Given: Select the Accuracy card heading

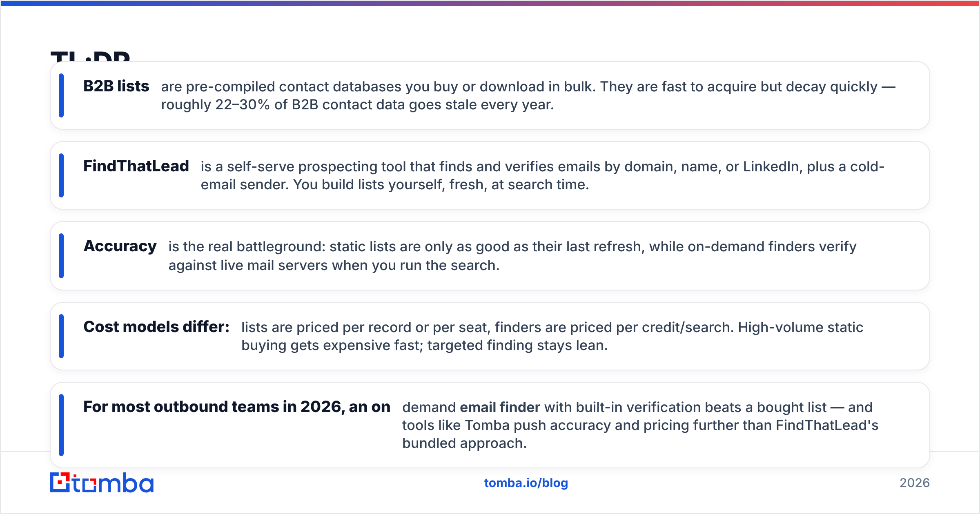Looking at the screenshot, I should (120, 246).
